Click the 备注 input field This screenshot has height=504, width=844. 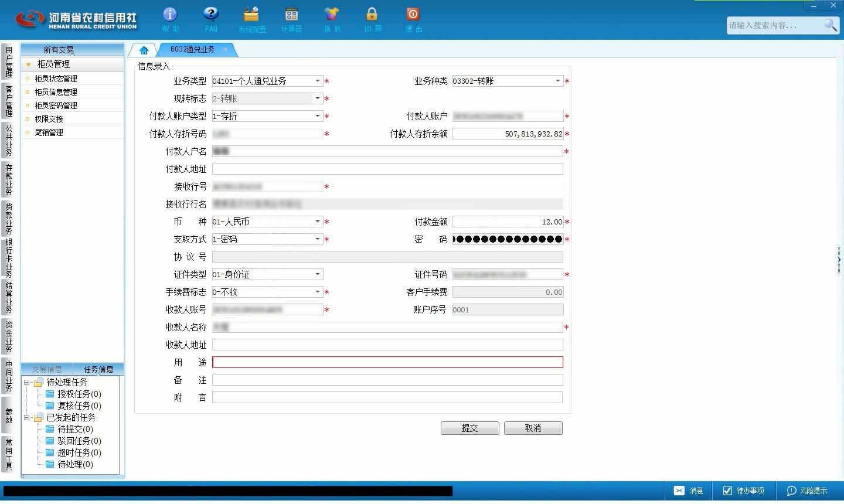pos(387,380)
